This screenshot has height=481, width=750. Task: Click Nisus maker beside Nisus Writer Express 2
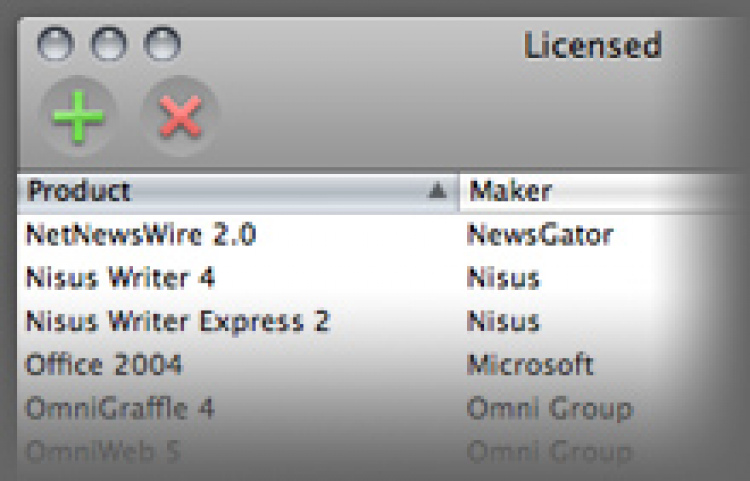tap(503, 322)
